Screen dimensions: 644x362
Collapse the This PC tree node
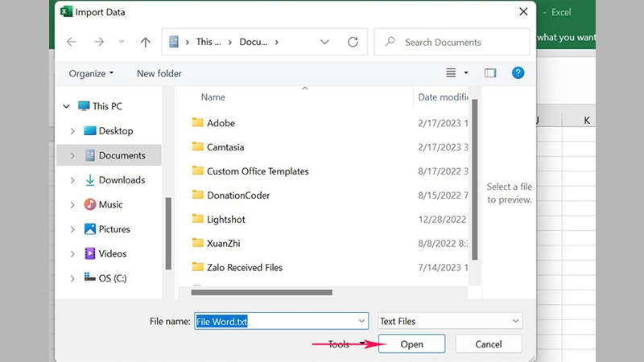coord(66,106)
